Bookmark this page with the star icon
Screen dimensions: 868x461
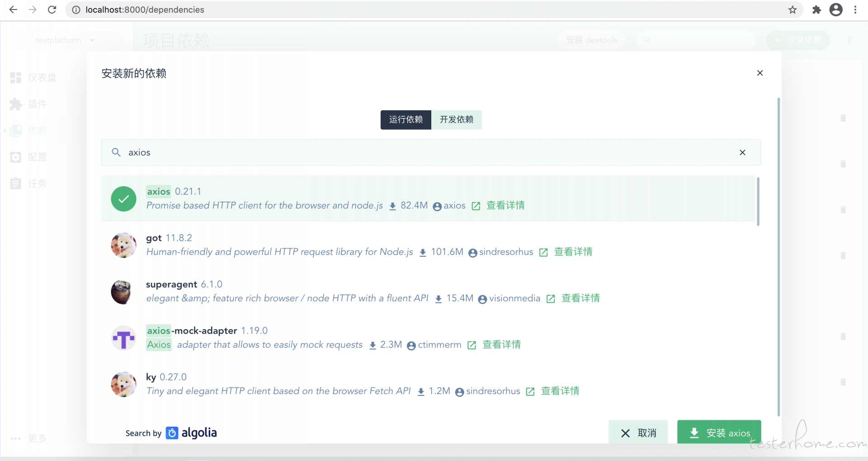(x=792, y=9)
